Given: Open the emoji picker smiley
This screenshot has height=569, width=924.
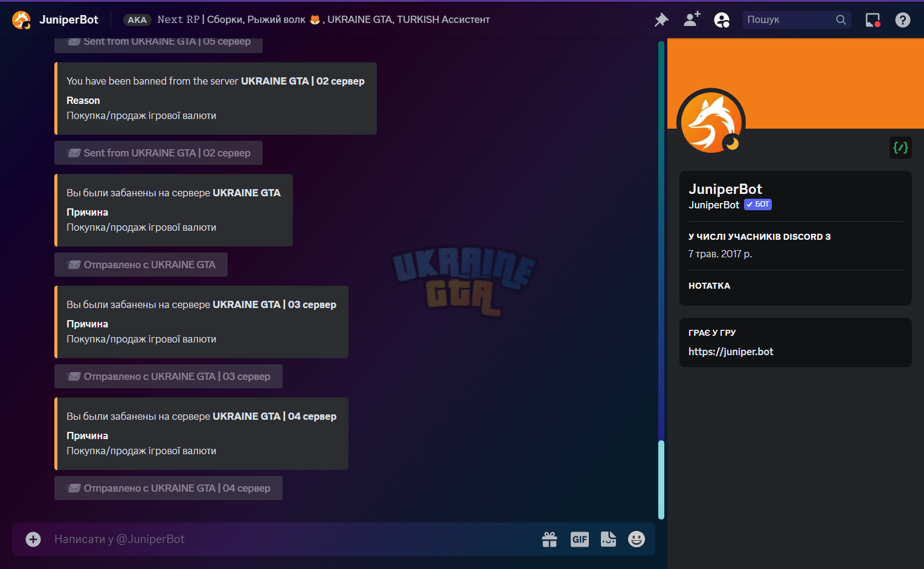Looking at the screenshot, I should tap(637, 539).
